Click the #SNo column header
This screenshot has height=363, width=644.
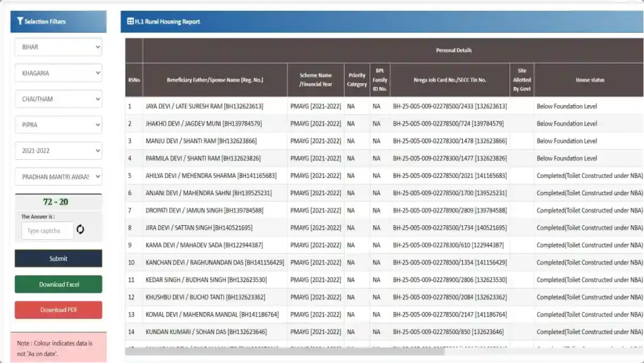tap(134, 80)
